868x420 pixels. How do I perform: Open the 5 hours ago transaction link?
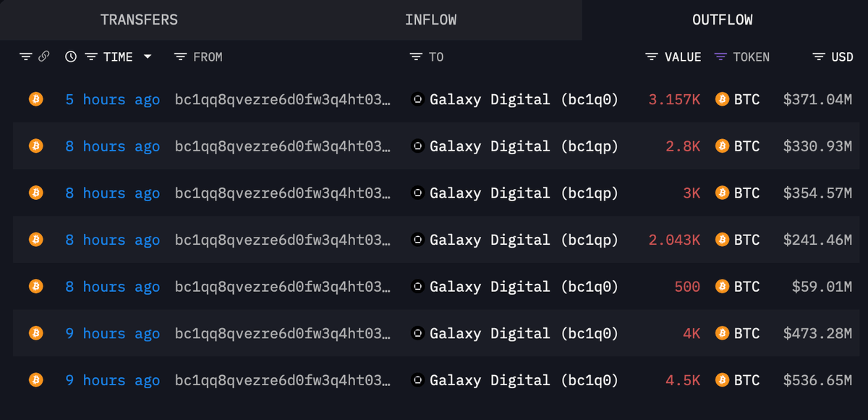click(112, 100)
